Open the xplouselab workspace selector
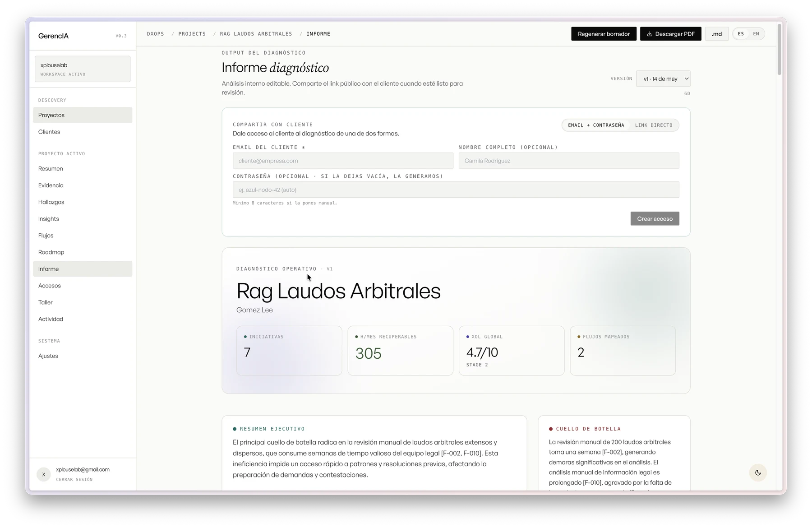This screenshot has width=812, height=528. 83,69
